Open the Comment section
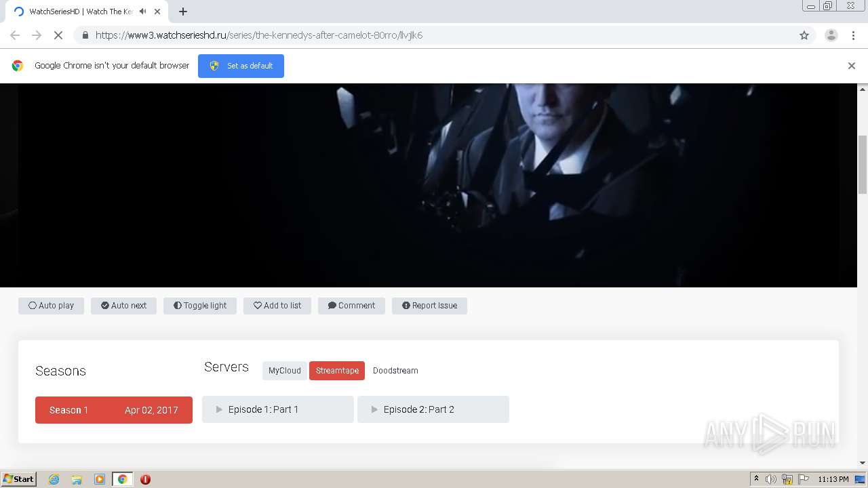This screenshot has height=488, width=868. 351,306
